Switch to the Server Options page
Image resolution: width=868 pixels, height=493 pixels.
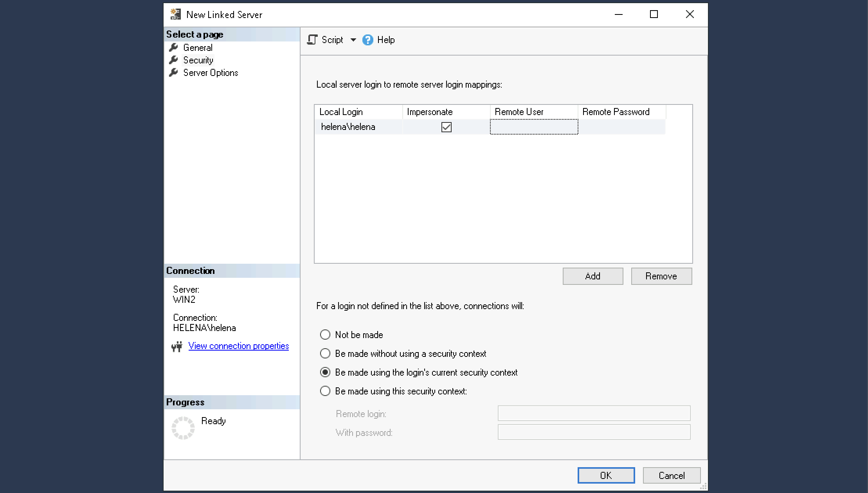pyautogui.click(x=211, y=73)
